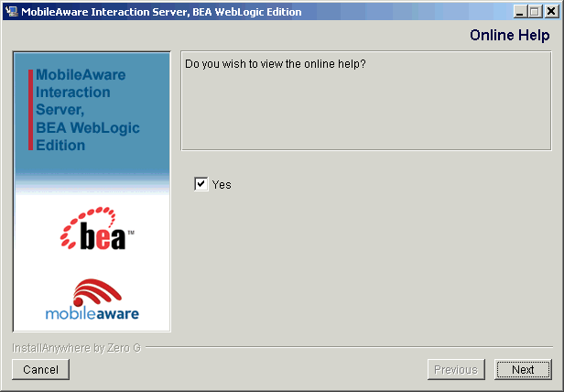Click the window title bar text

pyautogui.click(x=161, y=12)
